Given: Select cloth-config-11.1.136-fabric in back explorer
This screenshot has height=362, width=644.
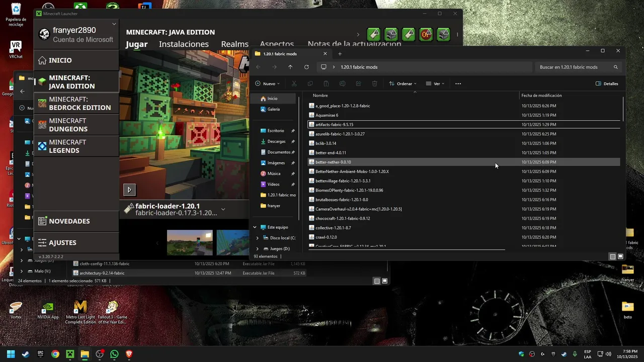Looking at the screenshot, I should (x=189, y=264).
